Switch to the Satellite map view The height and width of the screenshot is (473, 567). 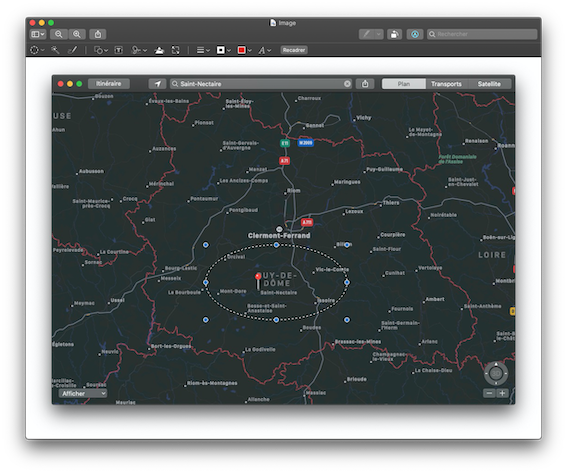pyautogui.click(x=489, y=84)
